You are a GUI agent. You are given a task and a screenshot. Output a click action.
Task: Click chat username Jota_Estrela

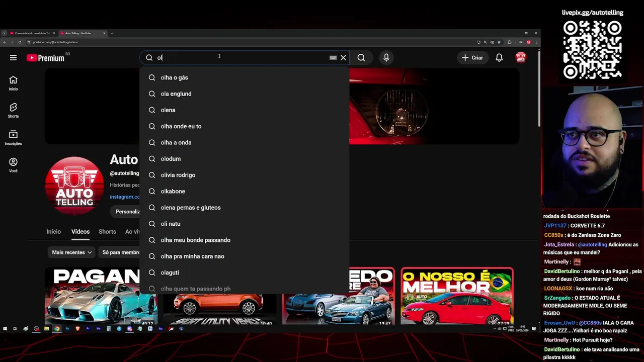(558, 245)
